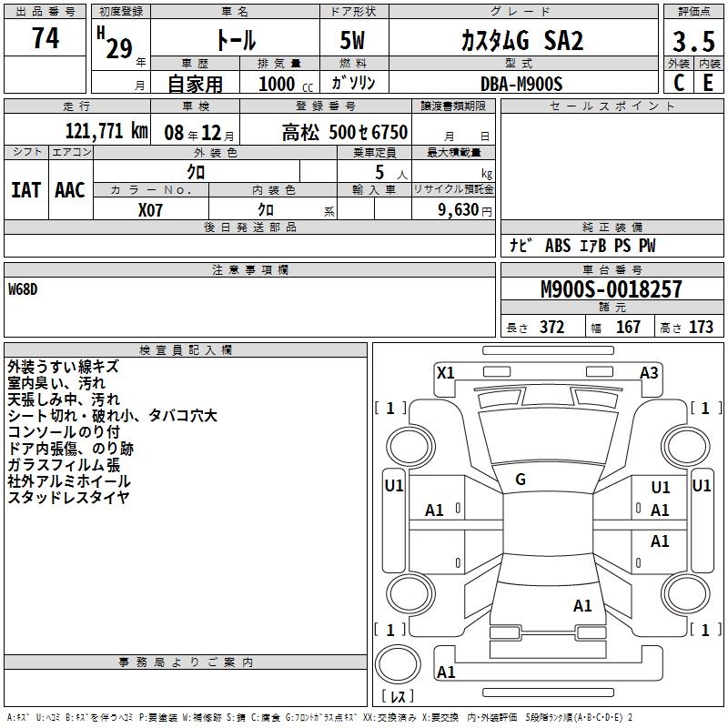Select the grade カスタムG SA2
The width and height of the screenshot is (728, 728).
pos(522,40)
